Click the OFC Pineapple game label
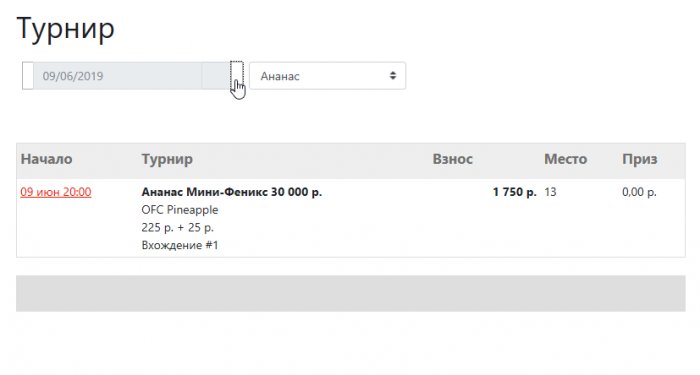The height and width of the screenshot is (375, 700). click(180, 210)
